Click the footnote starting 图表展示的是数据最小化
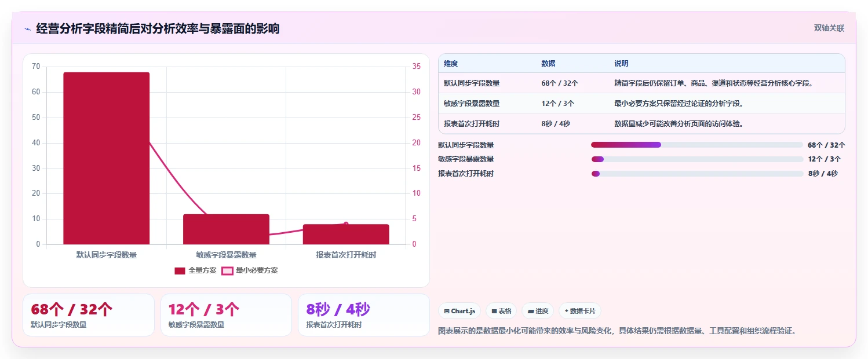The height and width of the screenshot is (359, 868). point(618,331)
